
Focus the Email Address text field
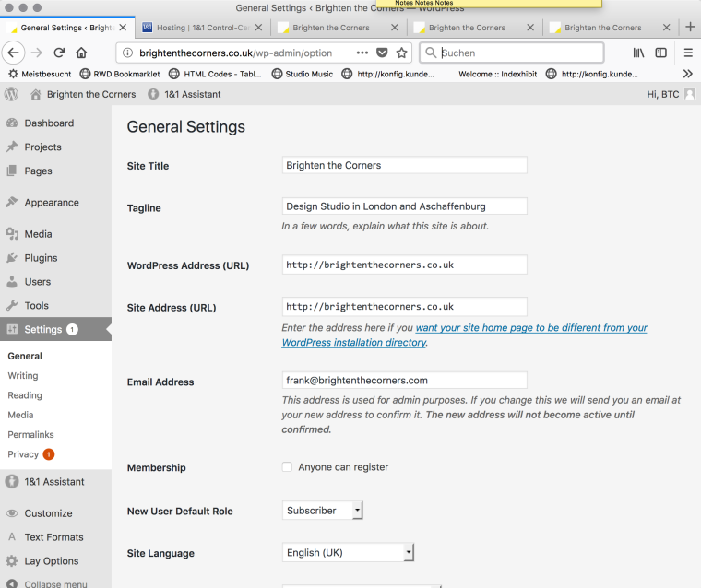404,380
